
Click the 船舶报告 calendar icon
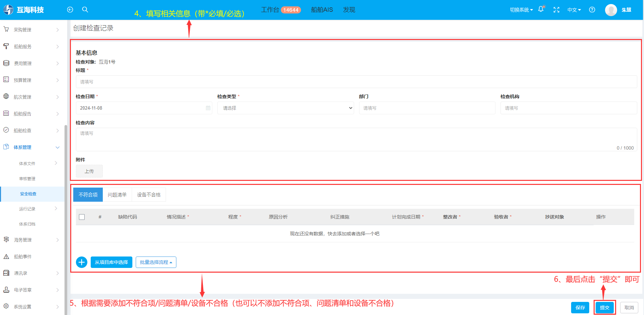[6, 113]
